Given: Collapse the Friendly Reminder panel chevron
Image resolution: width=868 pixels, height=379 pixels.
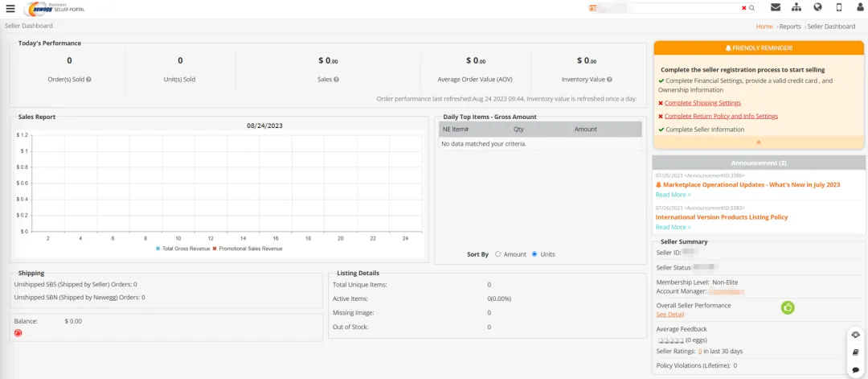Looking at the screenshot, I should pos(759,142).
